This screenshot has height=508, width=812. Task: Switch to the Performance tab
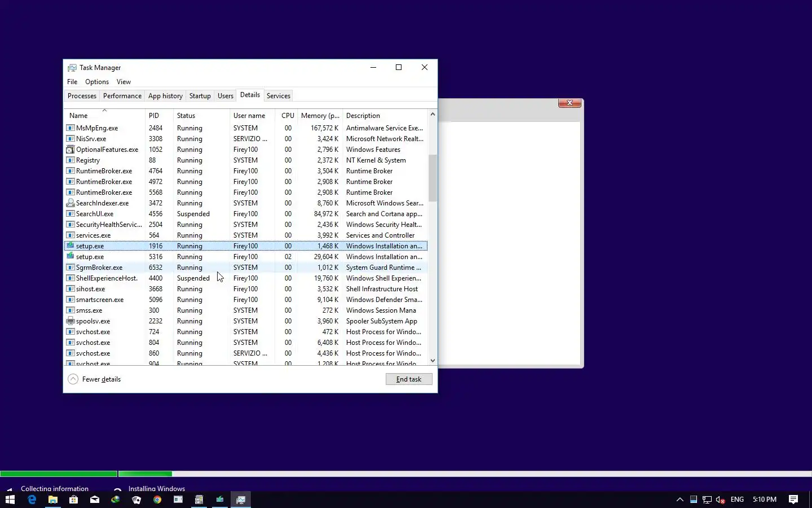(122, 96)
